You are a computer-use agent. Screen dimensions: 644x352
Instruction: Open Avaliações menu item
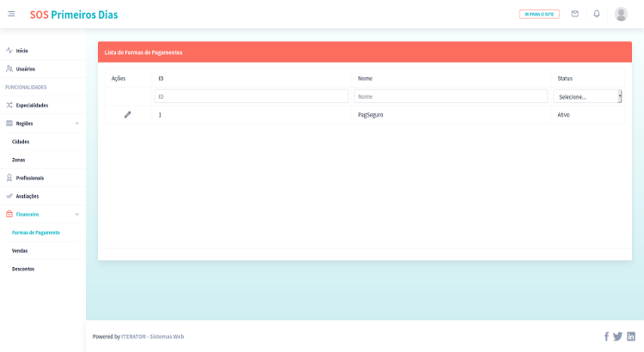coord(27,197)
